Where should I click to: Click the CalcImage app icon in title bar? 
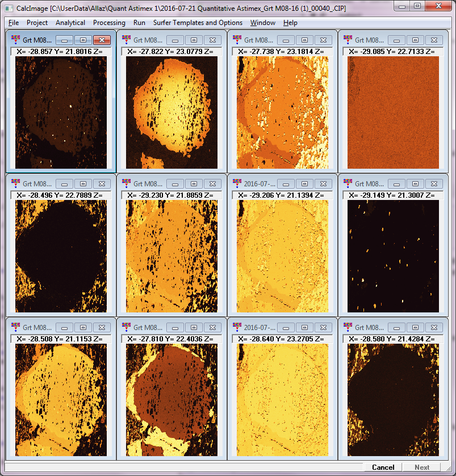(8, 9)
